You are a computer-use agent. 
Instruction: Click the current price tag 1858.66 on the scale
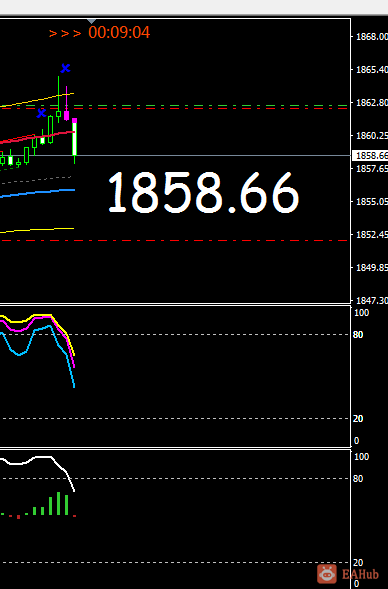click(x=370, y=155)
